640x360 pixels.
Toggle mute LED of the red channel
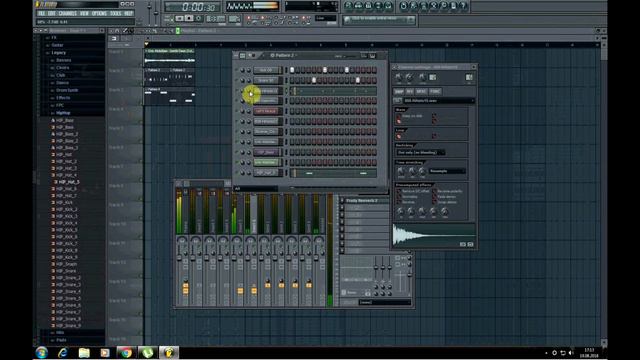pyautogui.click(x=236, y=111)
